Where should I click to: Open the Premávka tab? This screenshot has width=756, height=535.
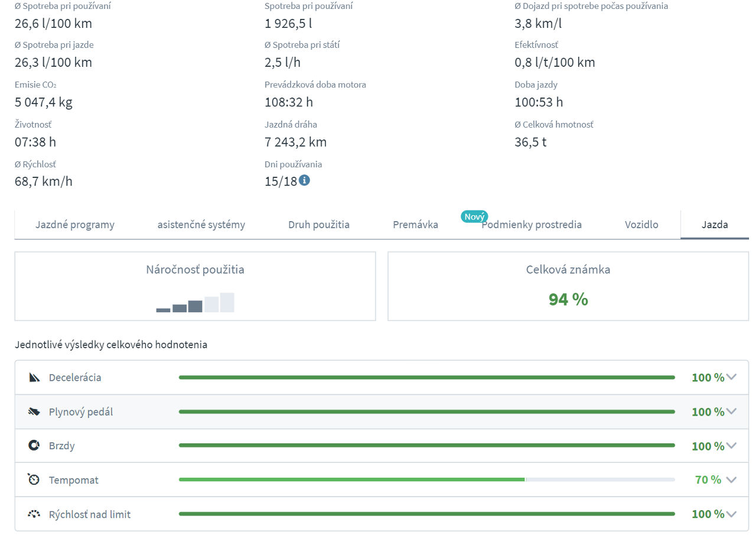415,225
